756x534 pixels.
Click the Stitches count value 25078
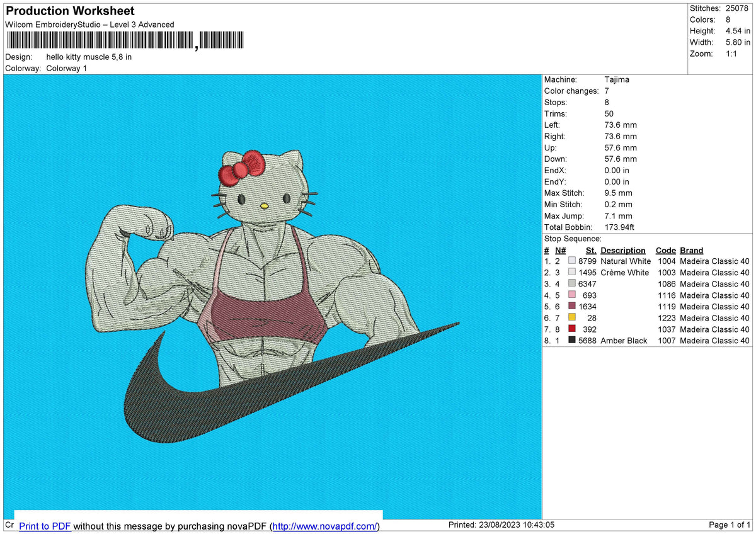click(x=736, y=8)
